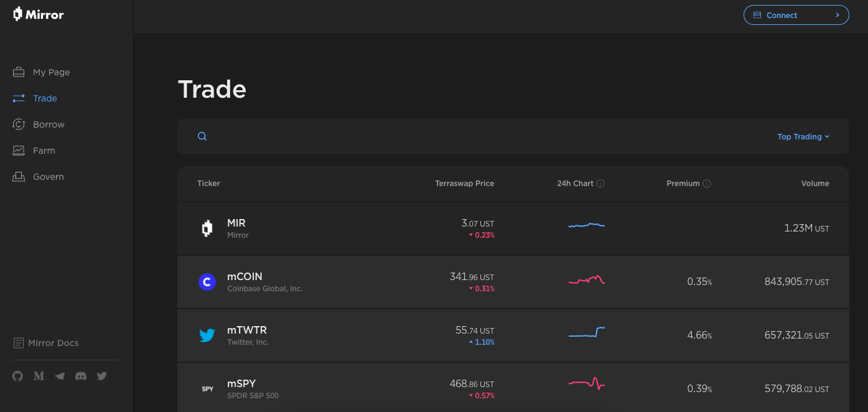This screenshot has width=868, height=412.
Task: Open the Telegram social icon
Action: pos(60,376)
